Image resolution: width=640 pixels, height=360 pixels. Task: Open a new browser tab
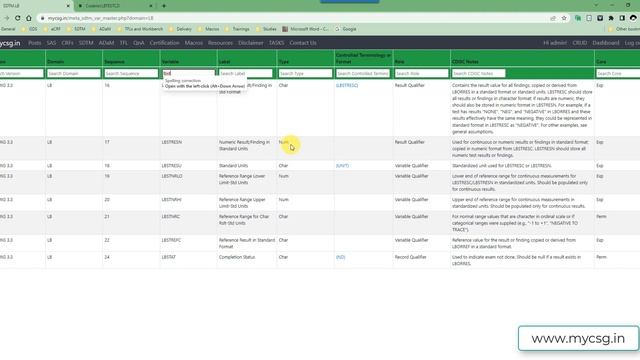(x=164, y=6)
